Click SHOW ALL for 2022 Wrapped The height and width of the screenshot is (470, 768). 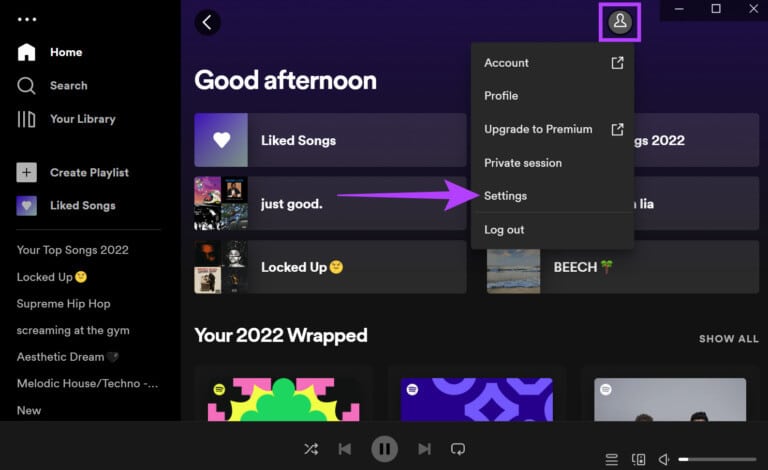(x=728, y=339)
